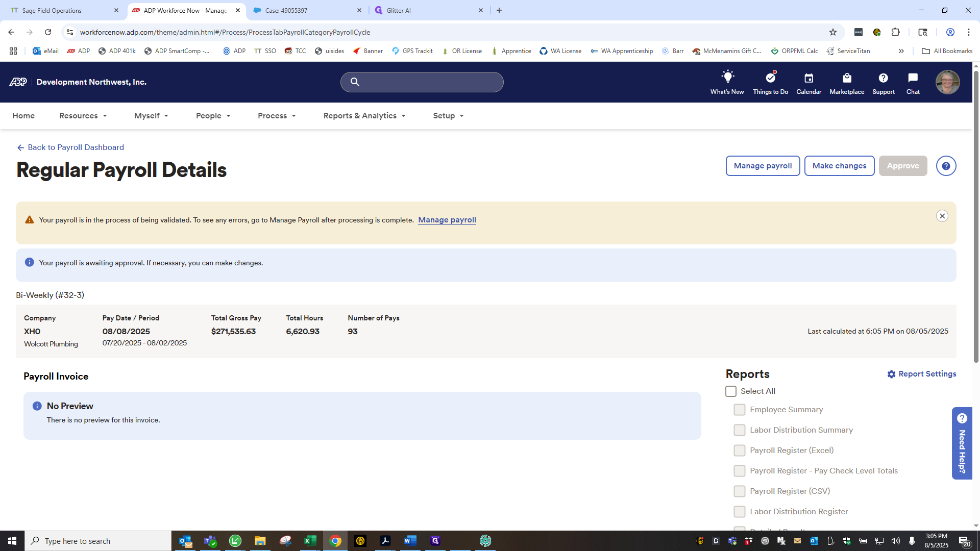Follow Manage payroll link in warning
Screen dimensions: 980x551
click(x=447, y=220)
